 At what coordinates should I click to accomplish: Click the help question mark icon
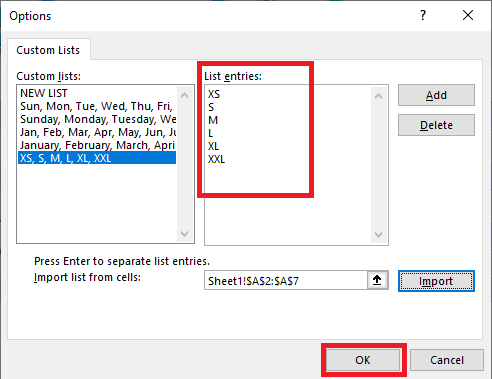coord(423,15)
